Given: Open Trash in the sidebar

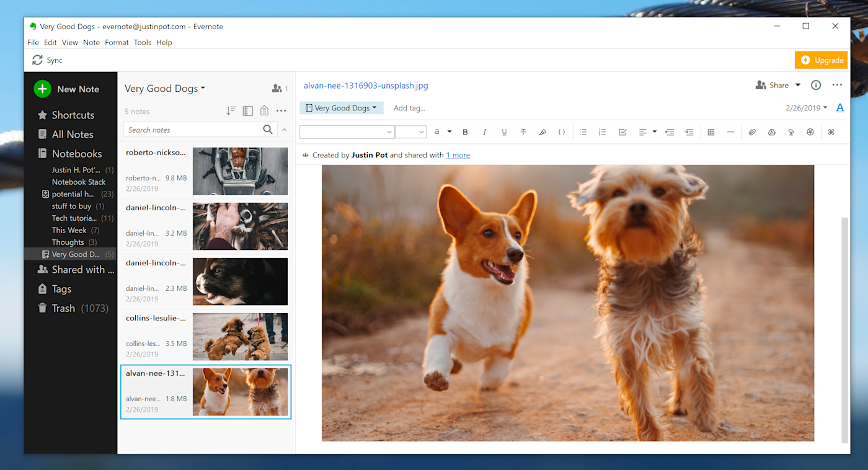Looking at the screenshot, I should (73, 308).
